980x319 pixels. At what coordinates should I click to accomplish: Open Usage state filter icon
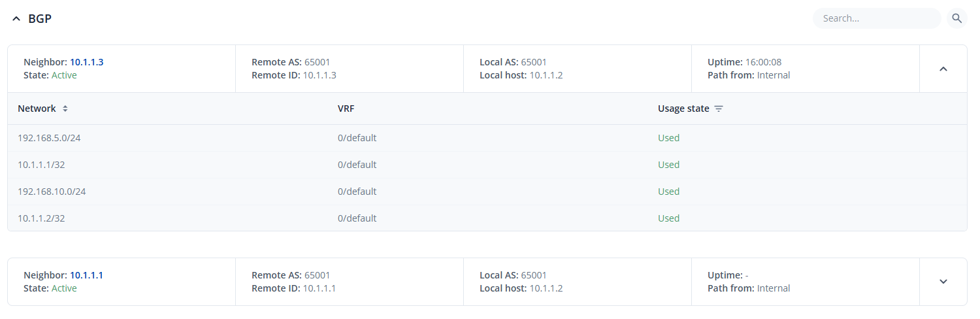click(x=719, y=109)
